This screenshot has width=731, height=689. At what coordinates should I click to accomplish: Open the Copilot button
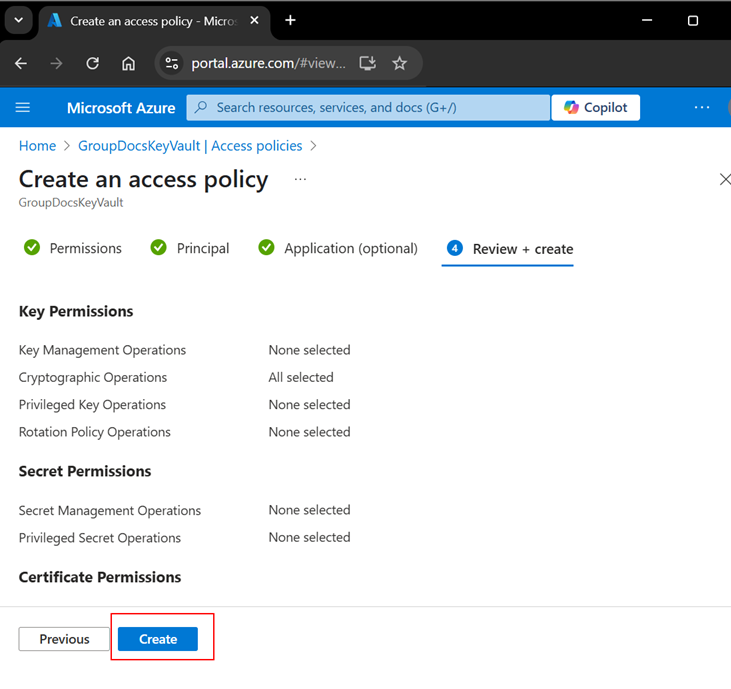pyautogui.click(x=596, y=108)
